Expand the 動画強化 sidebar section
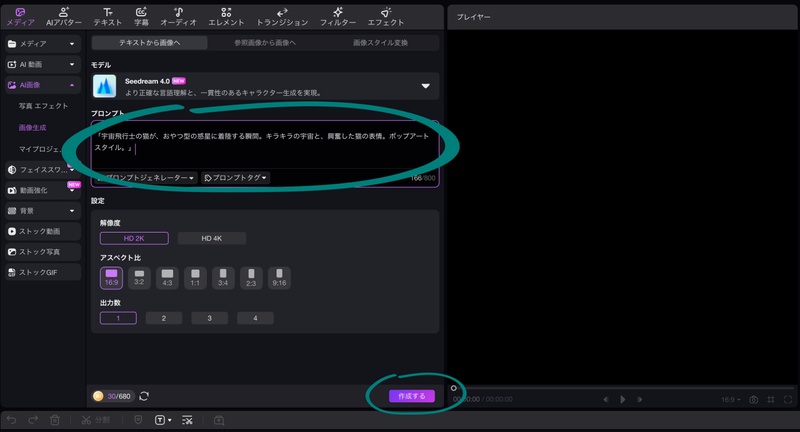800x432 pixels. pos(43,190)
